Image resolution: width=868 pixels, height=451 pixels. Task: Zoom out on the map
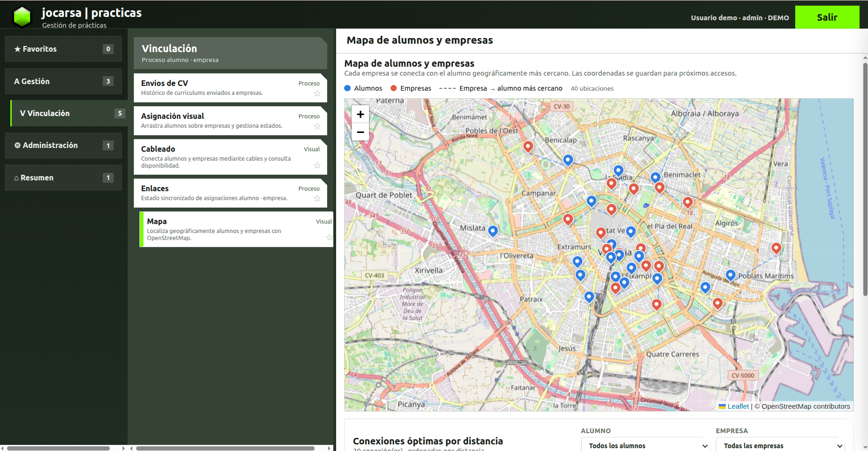click(x=360, y=132)
